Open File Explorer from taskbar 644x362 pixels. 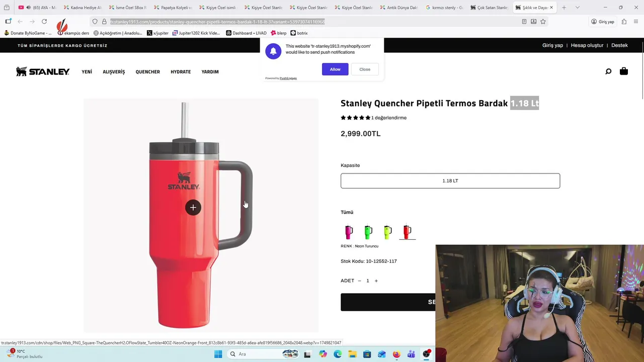(352, 354)
